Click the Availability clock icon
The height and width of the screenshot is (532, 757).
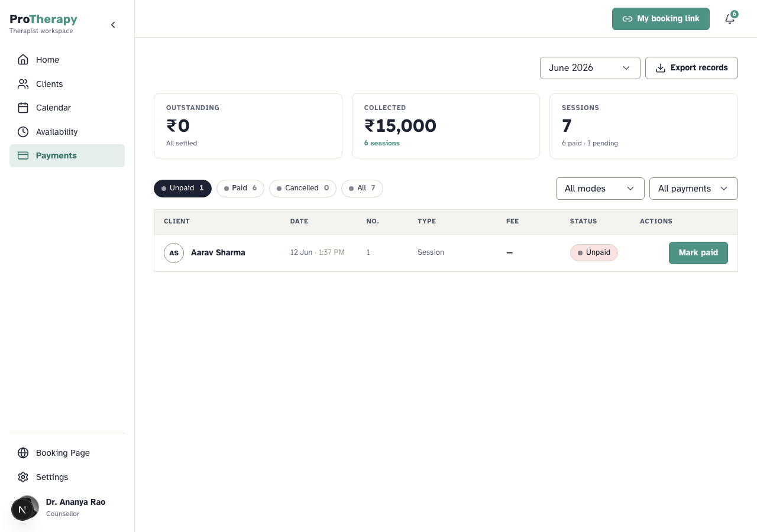coord(23,132)
